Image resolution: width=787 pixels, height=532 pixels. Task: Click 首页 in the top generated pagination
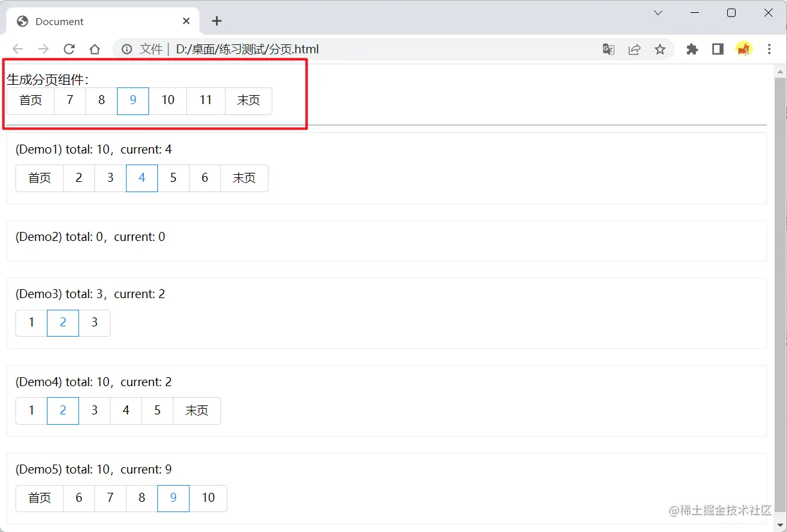[x=31, y=101]
